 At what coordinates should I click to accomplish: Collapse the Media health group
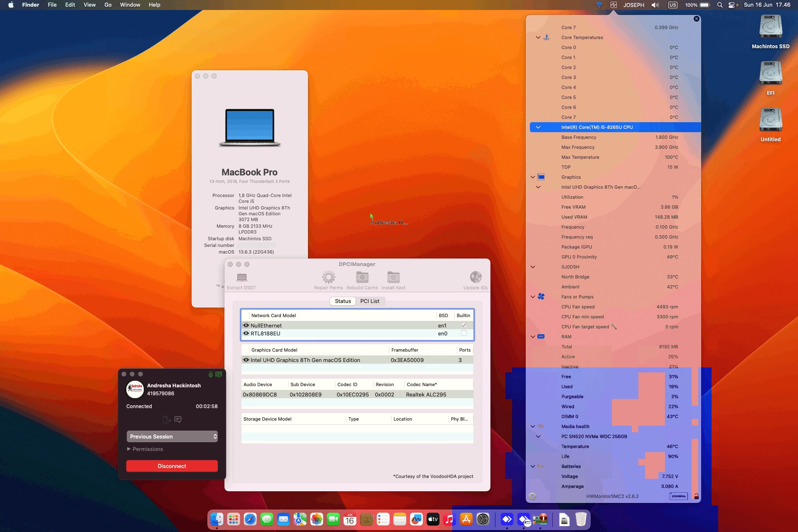coord(533,426)
